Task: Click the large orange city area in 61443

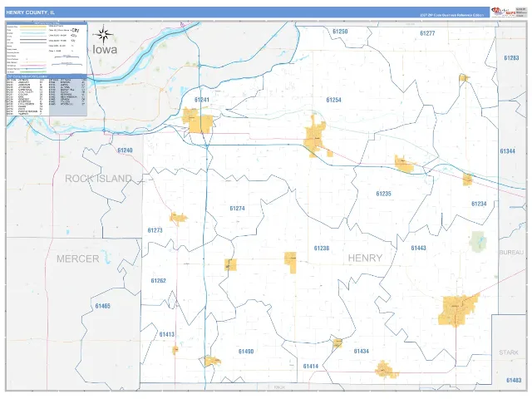Action: click(458, 310)
